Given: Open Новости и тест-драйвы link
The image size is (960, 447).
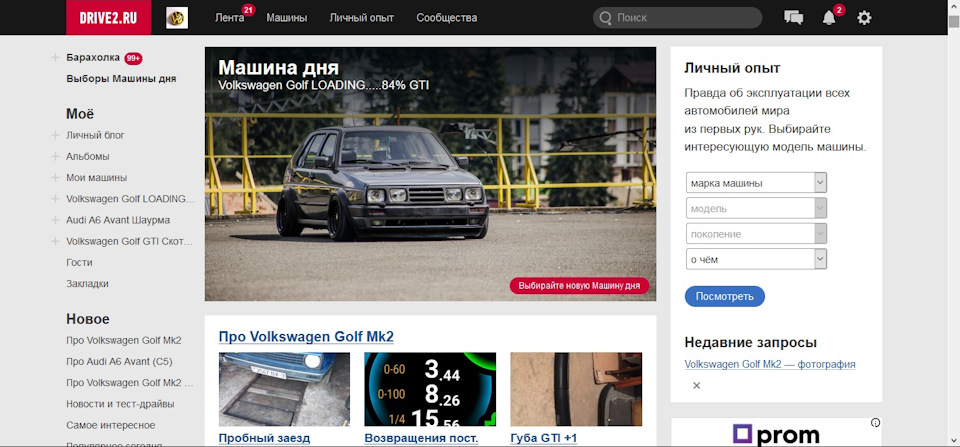Looking at the screenshot, I should click(x=120, y=404).
